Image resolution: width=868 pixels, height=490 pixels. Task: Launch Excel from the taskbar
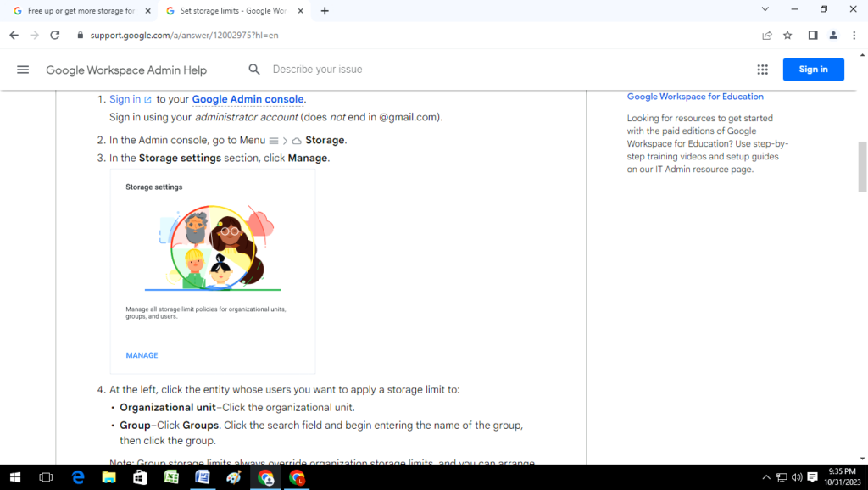(x=171, y=477)
